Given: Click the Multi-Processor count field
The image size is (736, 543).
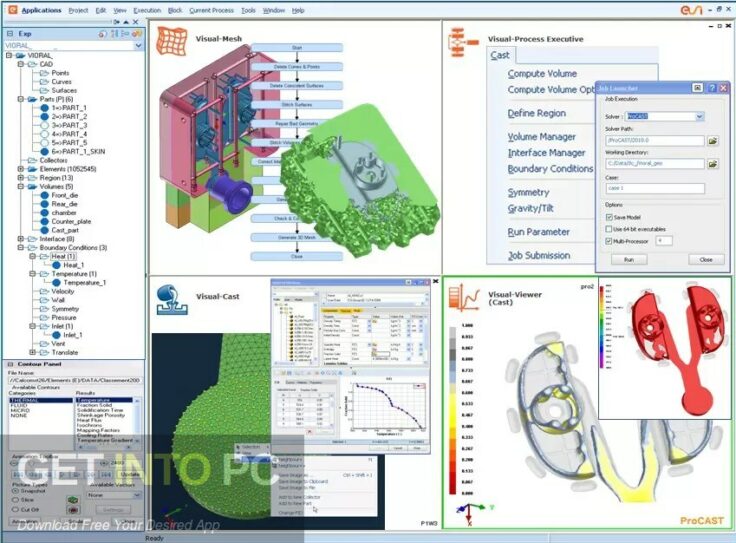Looking at the screenshot, I should pyautogui.click(x=664, y=241).
